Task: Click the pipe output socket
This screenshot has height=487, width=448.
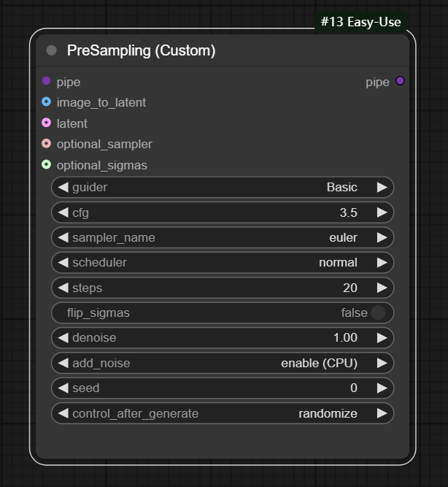Action: coord(400,81)
